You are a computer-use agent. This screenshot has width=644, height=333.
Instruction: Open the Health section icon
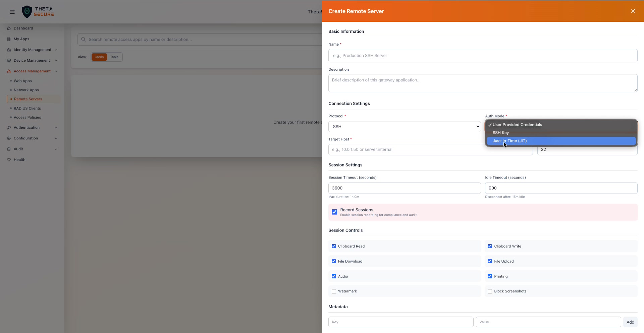(9, 160)
